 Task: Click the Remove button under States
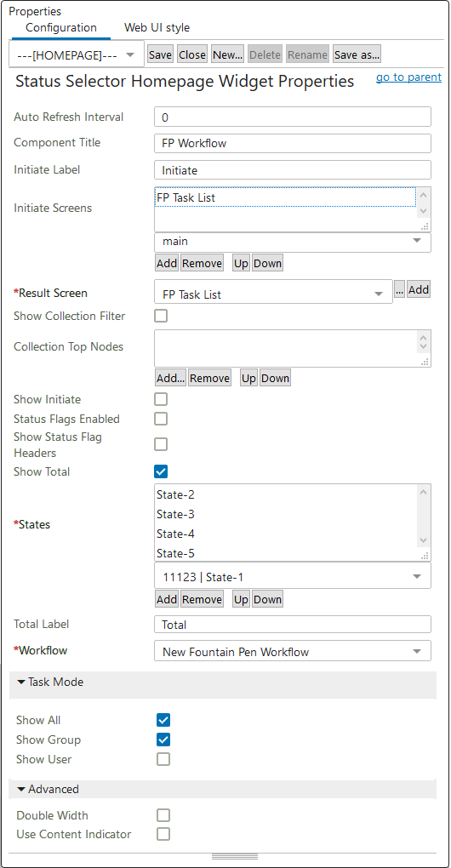pos(202,600)
